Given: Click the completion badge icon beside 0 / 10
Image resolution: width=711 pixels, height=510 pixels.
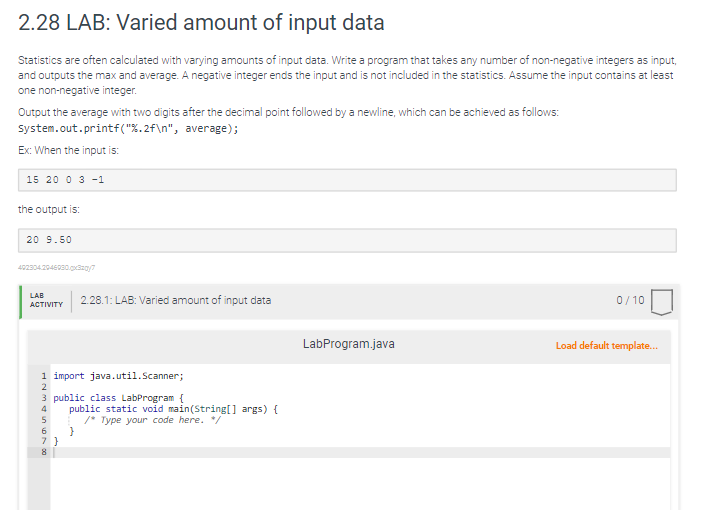Looking at the screenshot, I should tap(664, 300).
